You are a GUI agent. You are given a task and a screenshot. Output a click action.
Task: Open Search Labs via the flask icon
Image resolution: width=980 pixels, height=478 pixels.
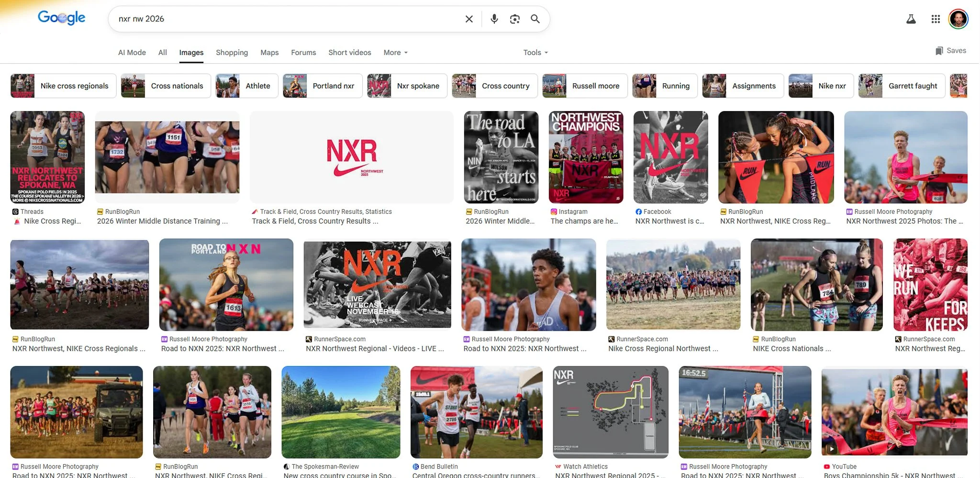[x=911, y=19]
